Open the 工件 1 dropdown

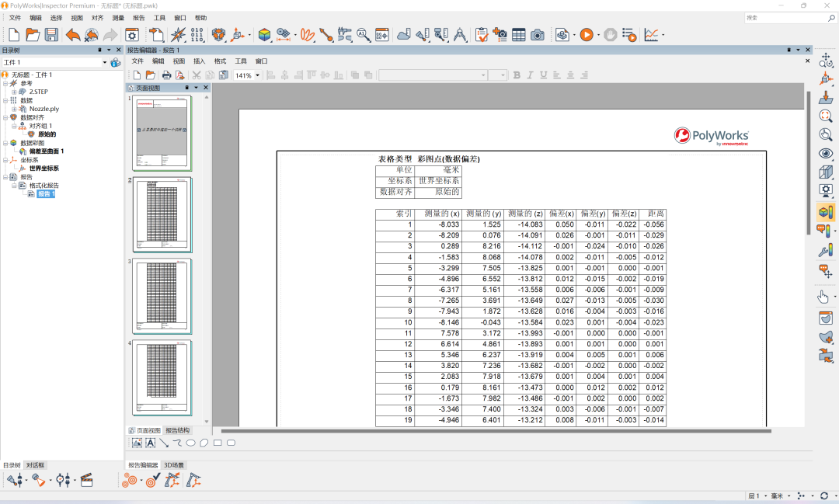105,62
